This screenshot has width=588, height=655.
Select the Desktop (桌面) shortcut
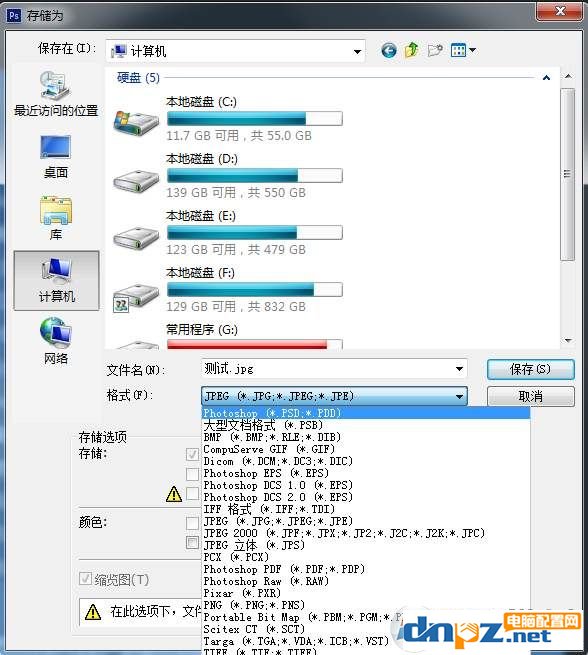click(56, 157)
